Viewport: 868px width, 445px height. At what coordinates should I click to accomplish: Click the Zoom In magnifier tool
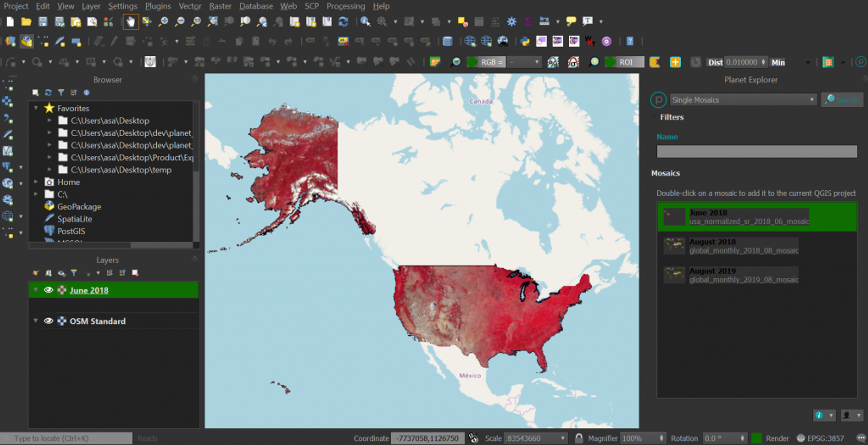[163, 22]
